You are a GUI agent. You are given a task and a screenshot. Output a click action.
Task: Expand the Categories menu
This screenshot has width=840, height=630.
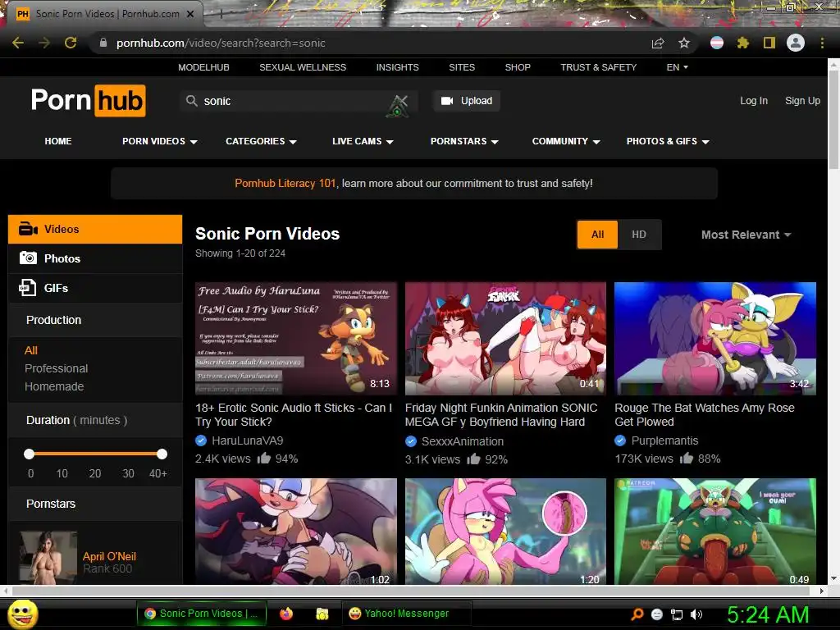pos(261,141)
